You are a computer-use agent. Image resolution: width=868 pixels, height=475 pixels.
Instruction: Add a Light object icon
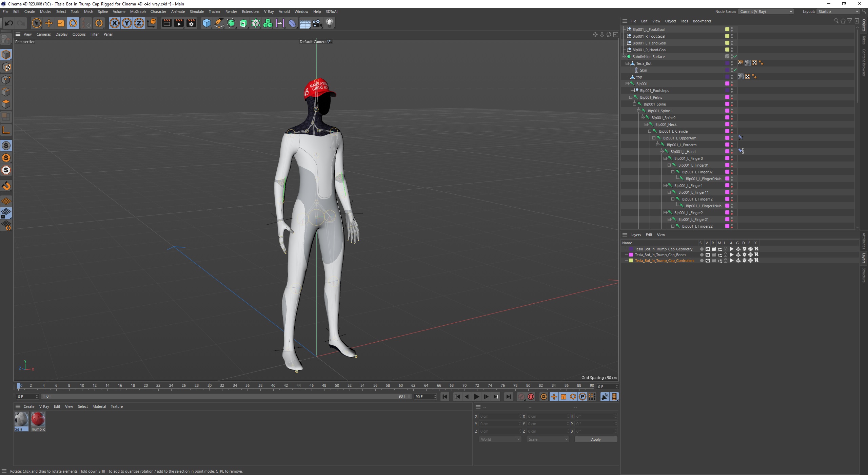[x=330, y=23]
